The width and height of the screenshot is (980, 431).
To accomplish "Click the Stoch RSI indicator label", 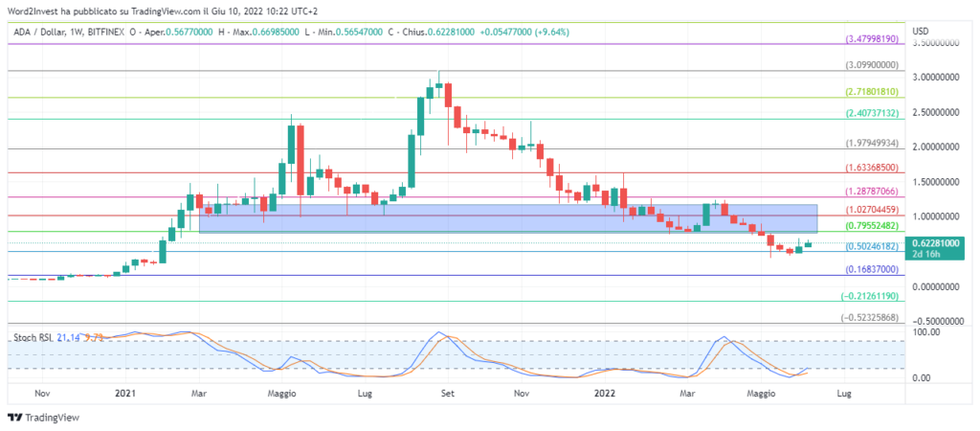I will (30, 338).
